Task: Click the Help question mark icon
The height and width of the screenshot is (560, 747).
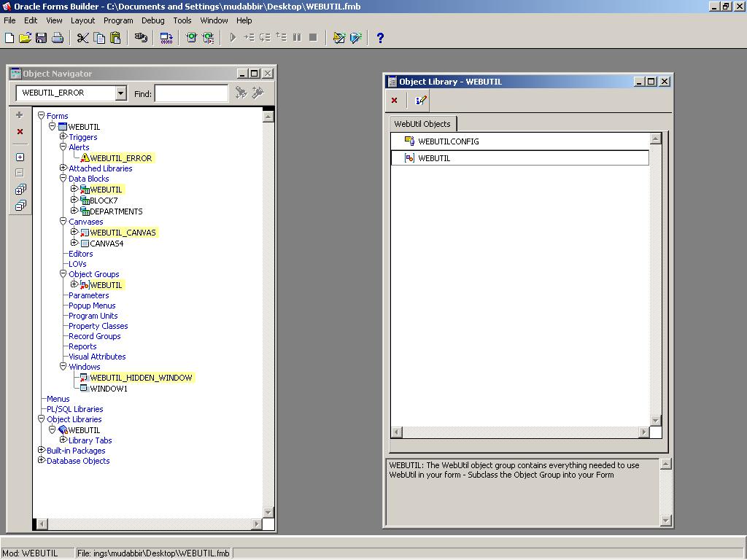Action: [380, 38]
